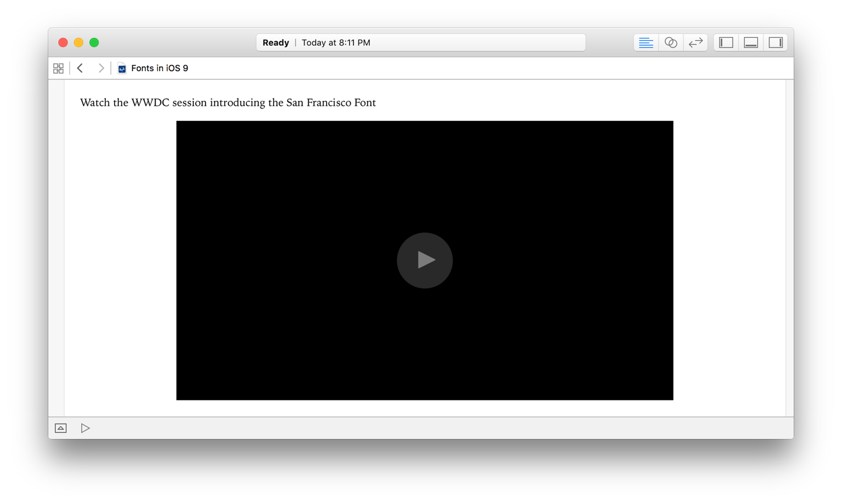The image size is (842, 504).
Task: Click the playground document icon before the title
Action: [122, 68]
